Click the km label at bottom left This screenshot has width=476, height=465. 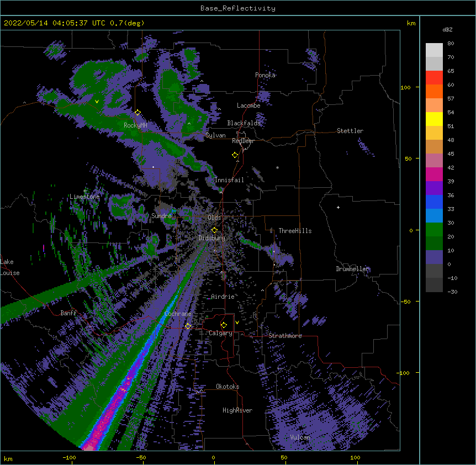(x=8, y=459)
